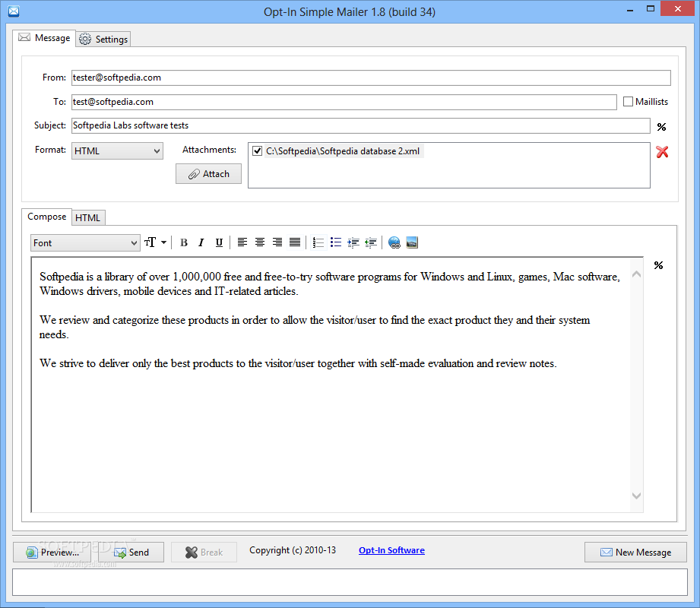Insert a hyperlink with the globe icon

(x=394, y=242)
